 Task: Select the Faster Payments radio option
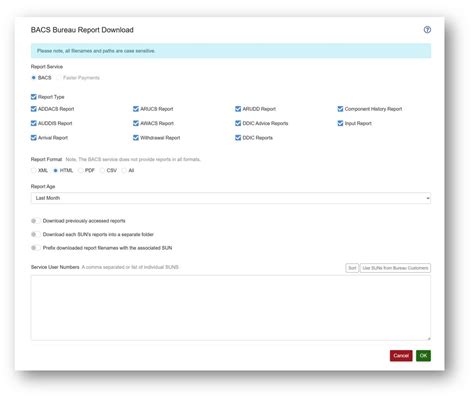point(59,78)
